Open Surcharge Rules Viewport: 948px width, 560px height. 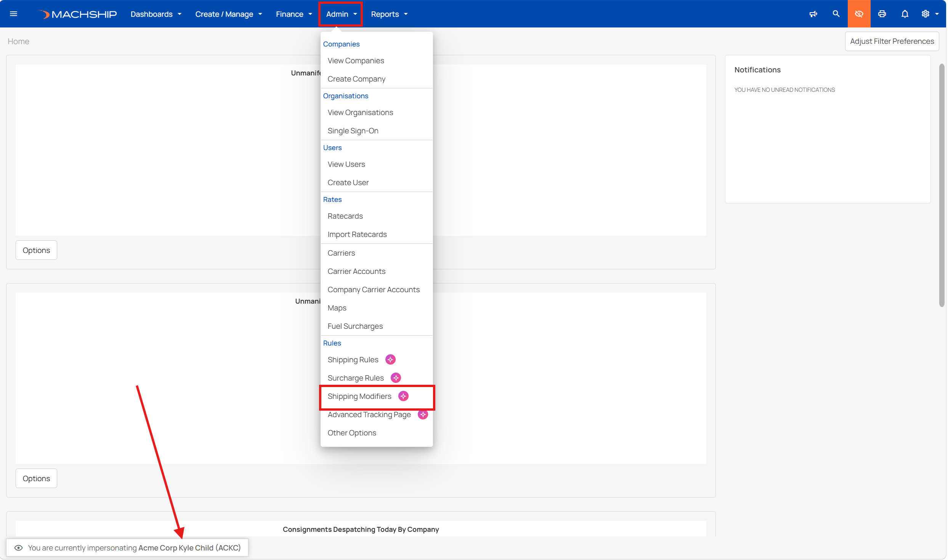click(356, 378)
